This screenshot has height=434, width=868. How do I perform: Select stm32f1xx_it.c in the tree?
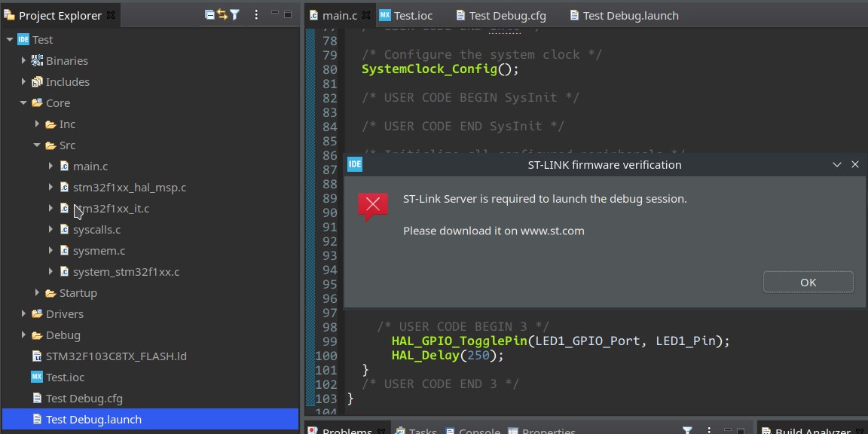pyautogui.click(x=112, y=209)
